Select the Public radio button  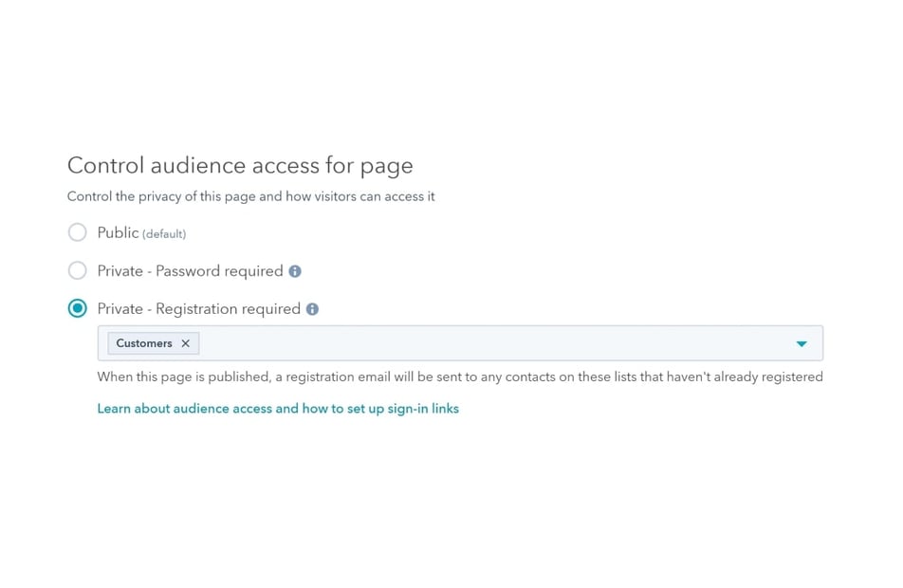point(78,232)
